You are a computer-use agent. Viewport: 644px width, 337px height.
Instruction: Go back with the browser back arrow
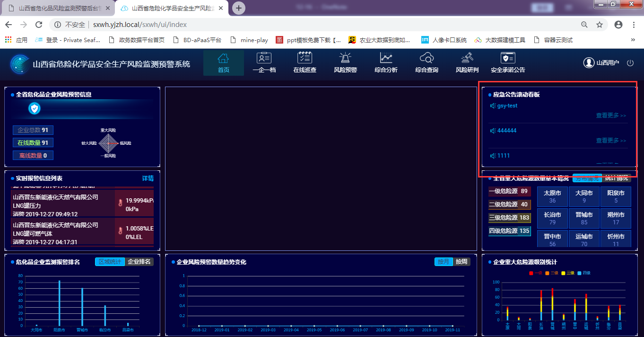pos(9,25)
